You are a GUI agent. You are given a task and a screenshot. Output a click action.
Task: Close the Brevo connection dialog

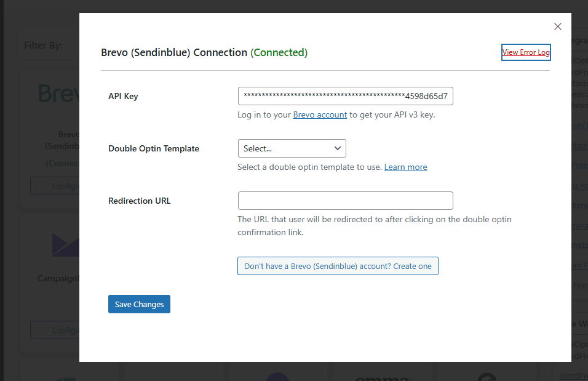pyautogui.click(x=558, y=26)
